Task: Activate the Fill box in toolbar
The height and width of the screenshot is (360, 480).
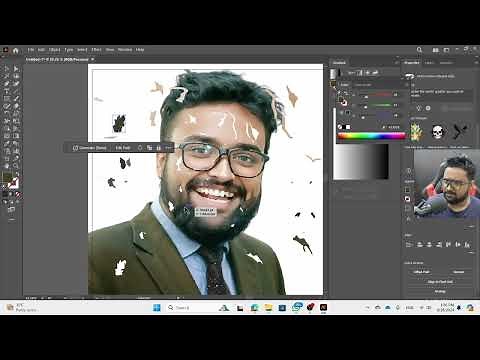Action: (7, 178)
